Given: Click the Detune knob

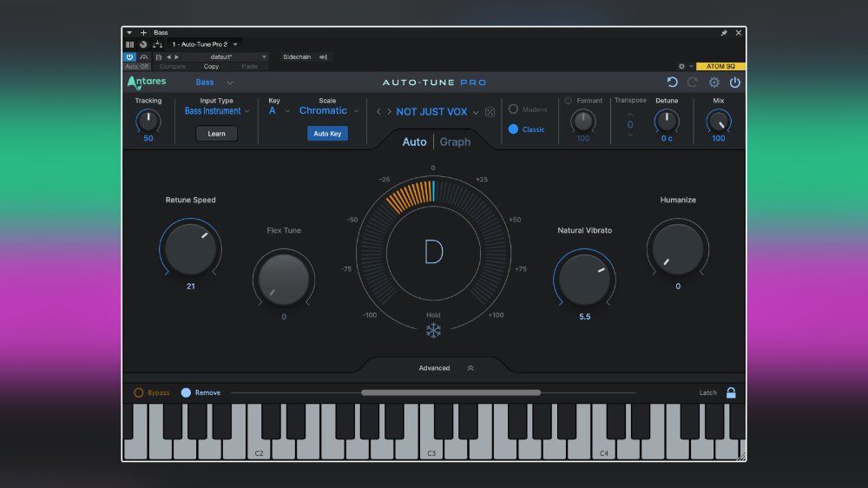Looking at the screenshot, I should 667,120.
